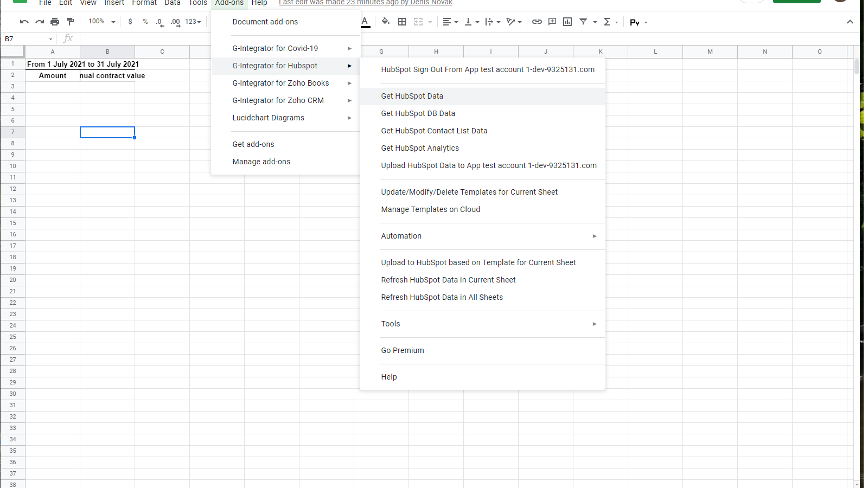Expand G-Integrator for Zoho CRM submenu

pos(286,100)
